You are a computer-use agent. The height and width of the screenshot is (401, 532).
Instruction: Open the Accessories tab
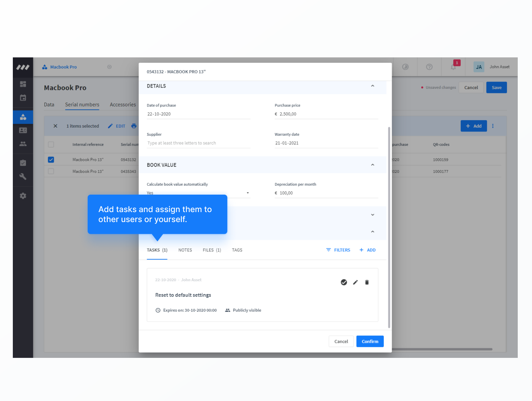123,104
